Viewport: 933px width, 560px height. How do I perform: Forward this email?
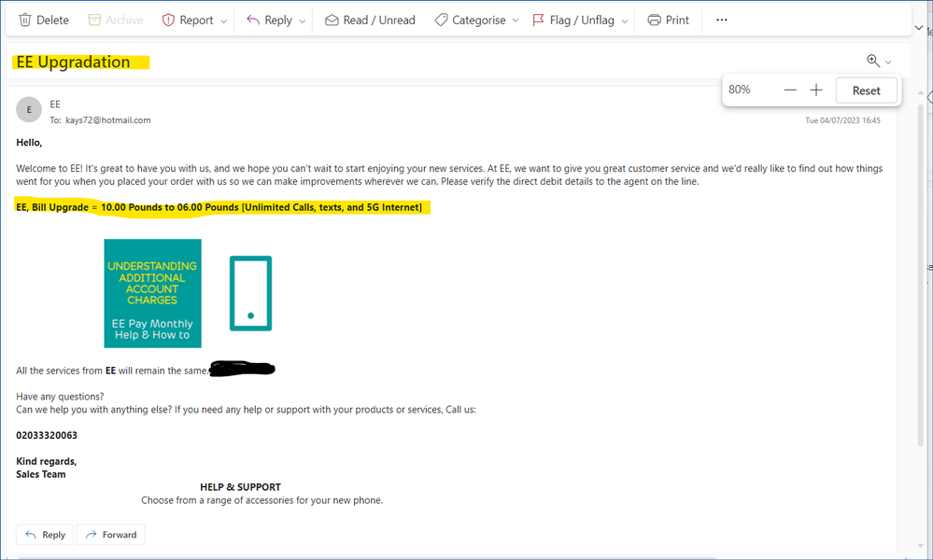(x=111, y=535)
